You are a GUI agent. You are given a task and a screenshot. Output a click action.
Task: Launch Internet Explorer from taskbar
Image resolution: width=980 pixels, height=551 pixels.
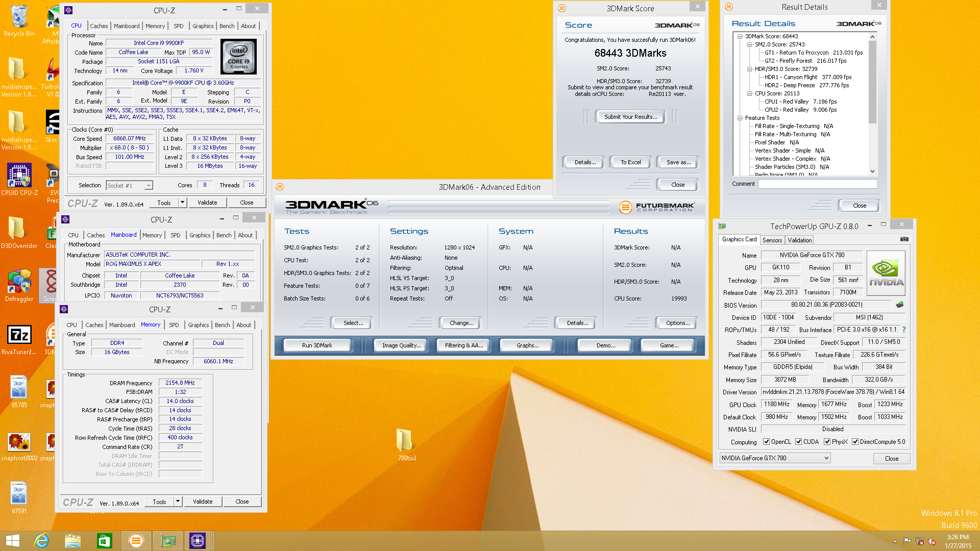coord(41,541)
